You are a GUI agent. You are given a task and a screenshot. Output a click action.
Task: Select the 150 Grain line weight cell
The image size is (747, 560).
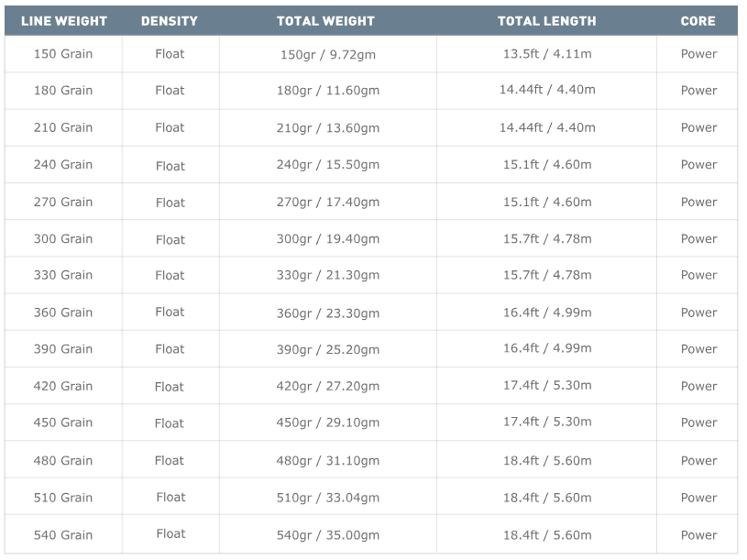[x=63, y=54]
